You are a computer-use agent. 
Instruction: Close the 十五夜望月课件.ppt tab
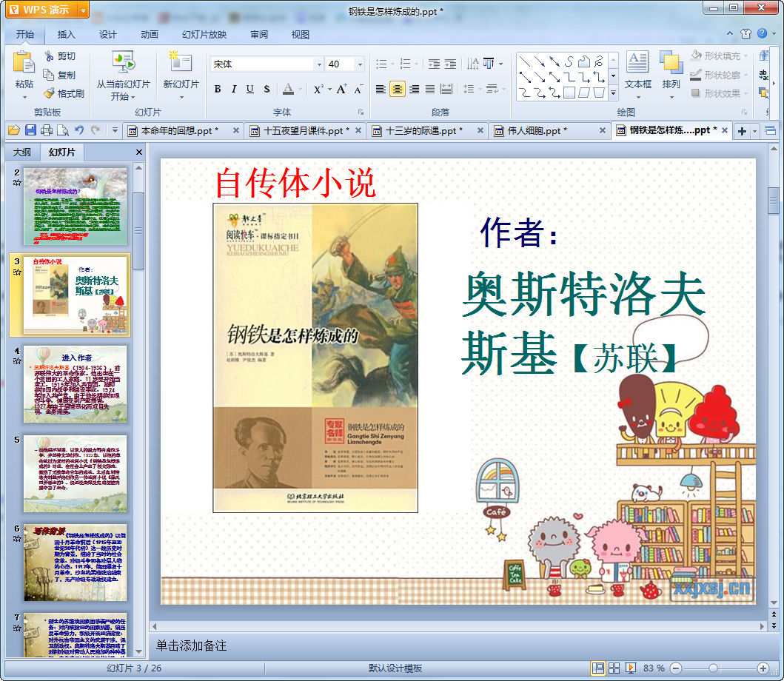[358, 130]
